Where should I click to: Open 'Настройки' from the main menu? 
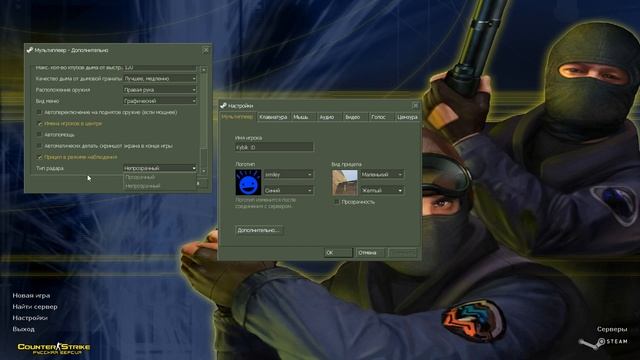[x=30, y=318]
